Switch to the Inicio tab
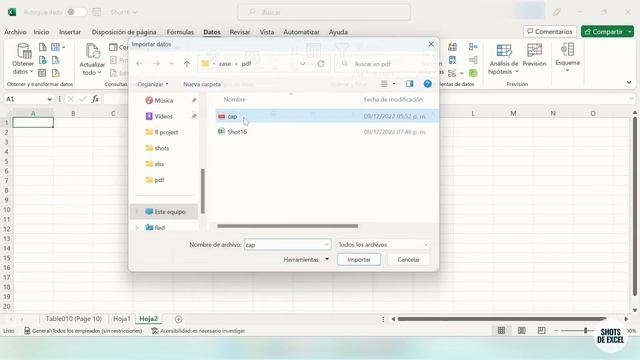The height and width of the screenshot is (360, 640). pyautogui.click(x=41, y=32)
